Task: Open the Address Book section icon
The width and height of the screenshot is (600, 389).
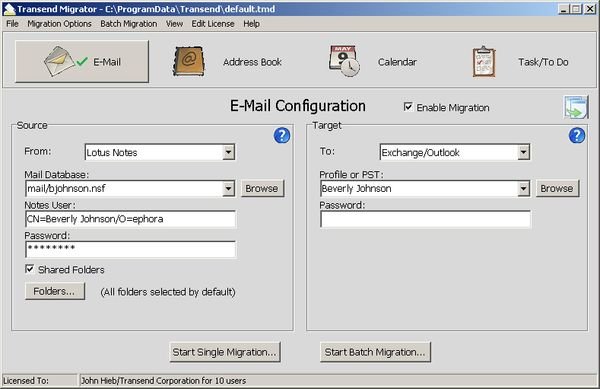Action: pos(188,62)
